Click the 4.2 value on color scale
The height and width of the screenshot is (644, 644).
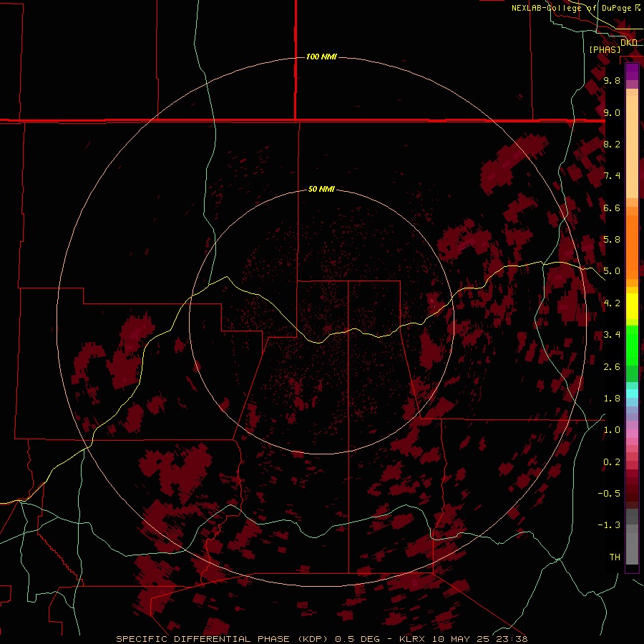[x=612, y=303]
